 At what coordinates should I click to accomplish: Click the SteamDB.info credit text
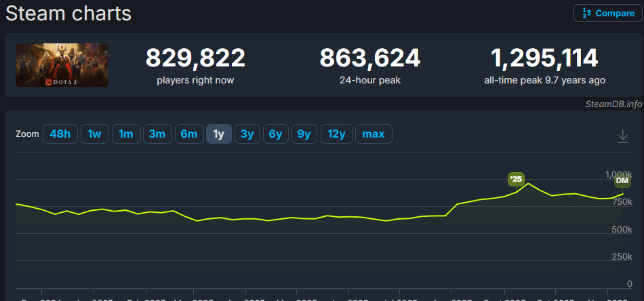click(x=613, y=104)
